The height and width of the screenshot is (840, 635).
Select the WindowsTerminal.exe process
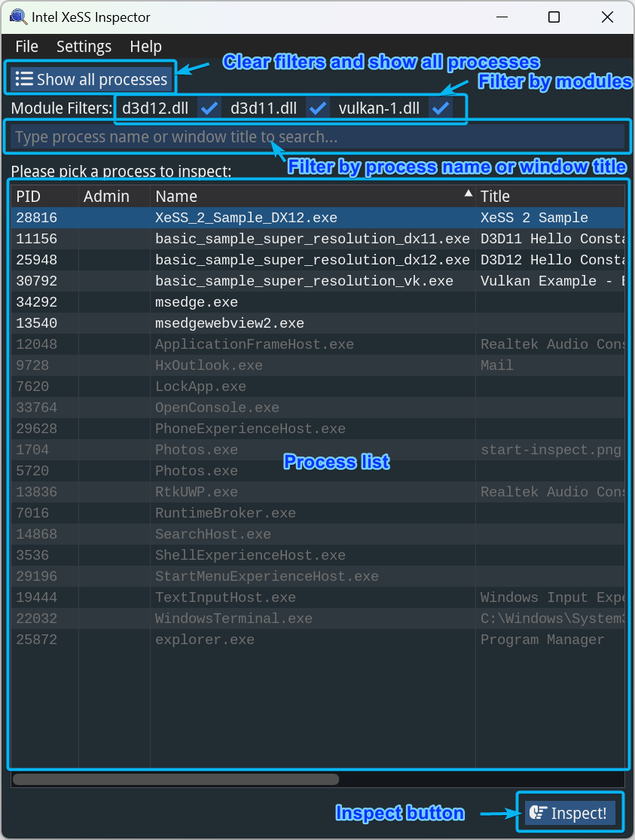pos(317,619)
